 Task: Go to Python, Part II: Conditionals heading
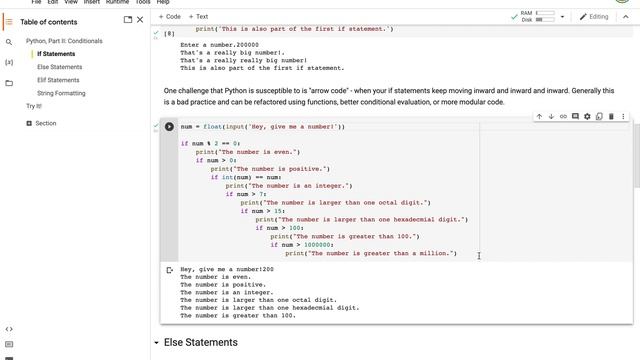point(64,41)
